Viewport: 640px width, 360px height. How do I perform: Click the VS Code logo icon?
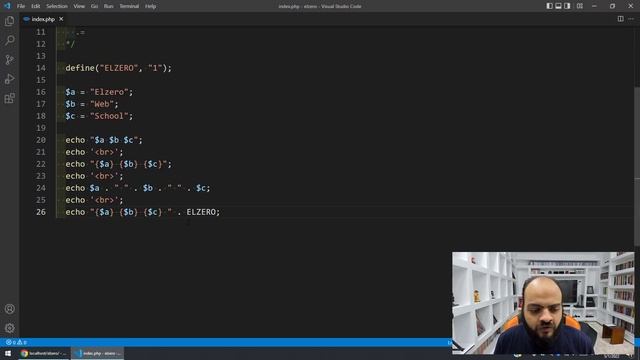pyautogui.click(x=7, y=6)
